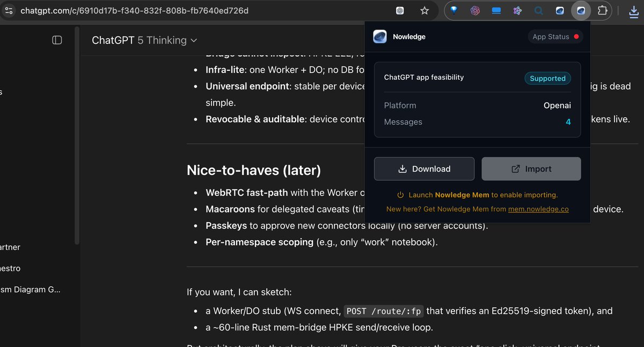The image size is (644, 347).
Task: Click the 'POST /route/:fp' code snippet
Action: point(384,311)
